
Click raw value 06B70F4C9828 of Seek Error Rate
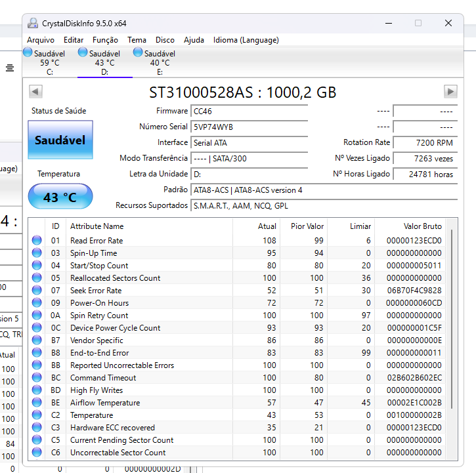pos(414,291)
